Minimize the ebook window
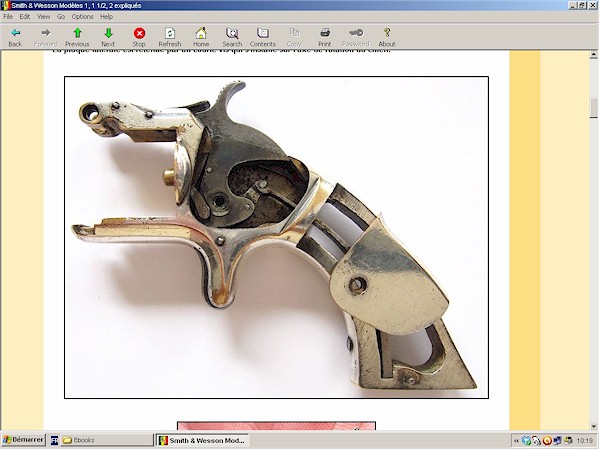This screenshot has width=600, height=450. [x=573, y=5]
